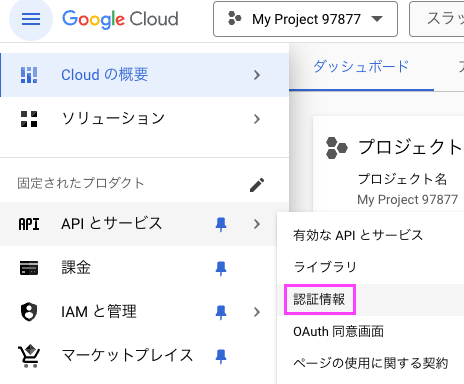Click the マーケットプレイス shopping cart icon
Image resolution: width=464 pixels, height=384 pixels.
click(29, 356)
